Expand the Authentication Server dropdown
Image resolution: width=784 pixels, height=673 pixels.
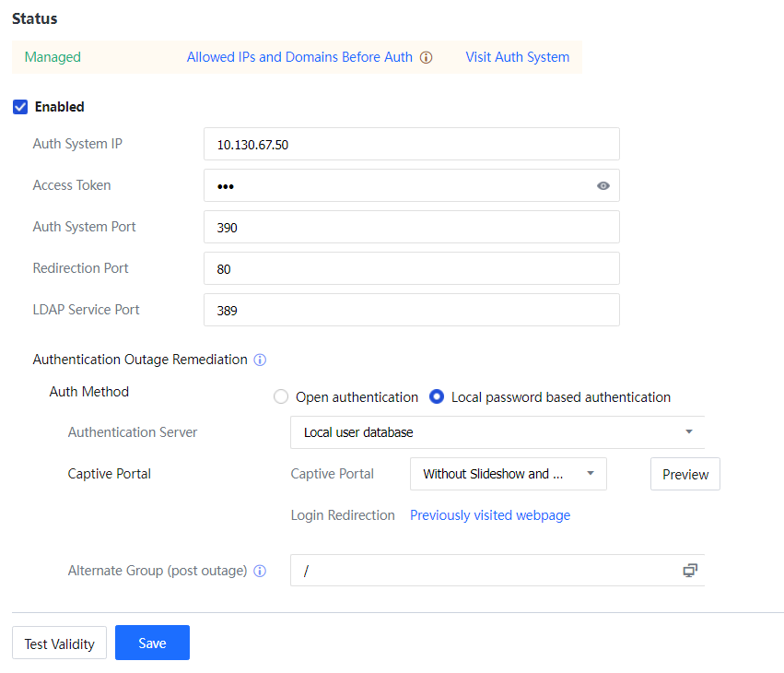497,432
